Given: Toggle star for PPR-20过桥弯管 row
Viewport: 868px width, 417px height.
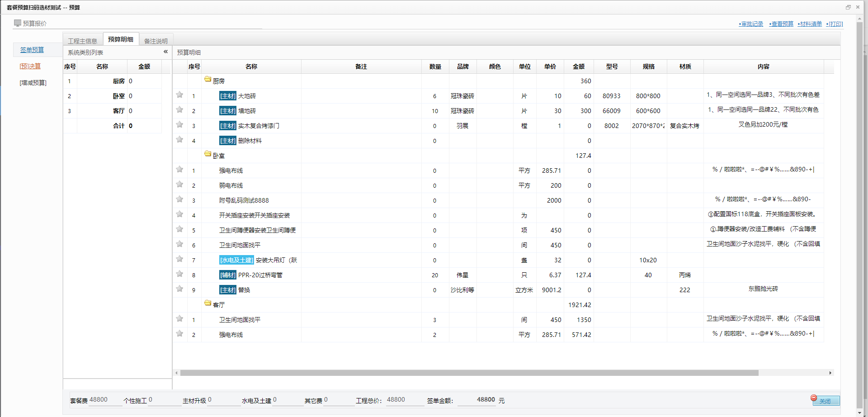Looking at the screenshot, I should click(x=179, y=274).
